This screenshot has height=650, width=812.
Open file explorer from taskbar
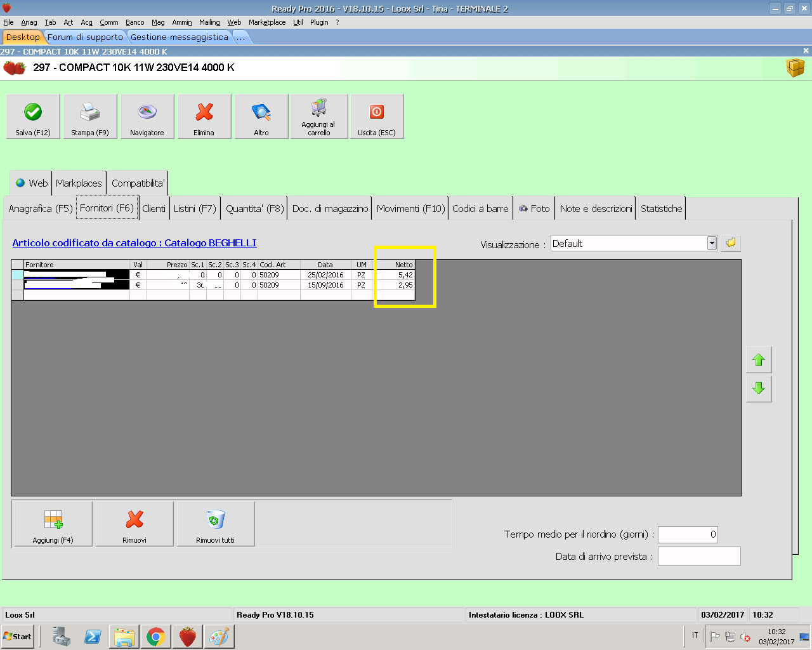coord(124,637)
